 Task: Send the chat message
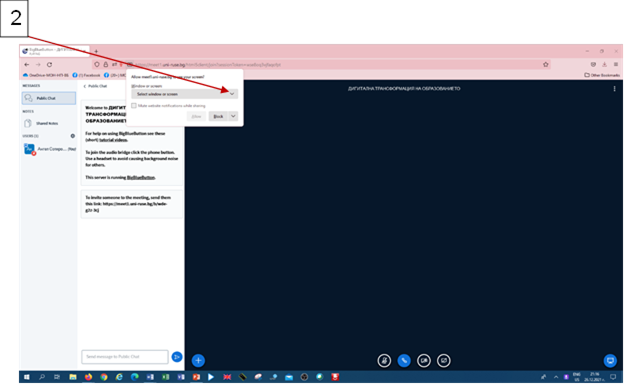click(x=177, y=357)
